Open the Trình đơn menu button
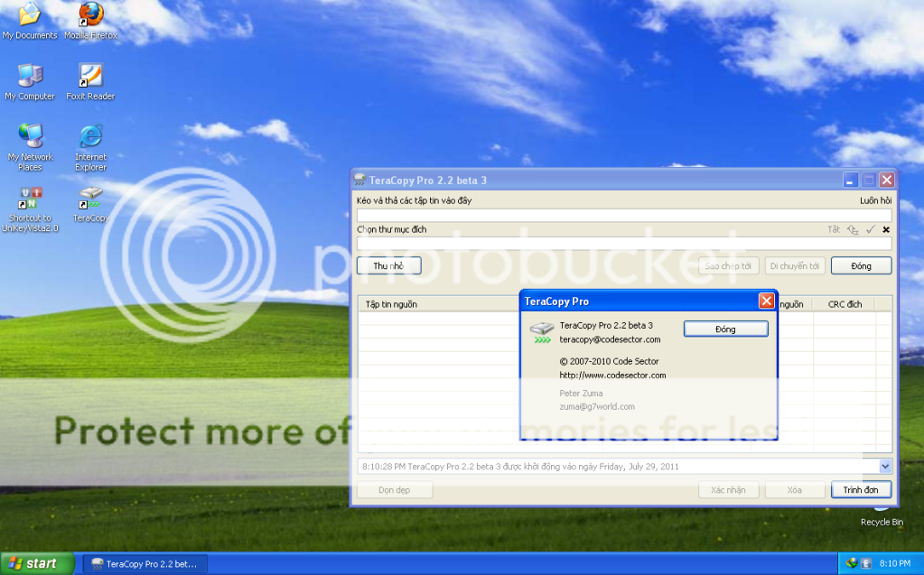The height and width of the screenshot is (575, 924). tap(861, 489)
